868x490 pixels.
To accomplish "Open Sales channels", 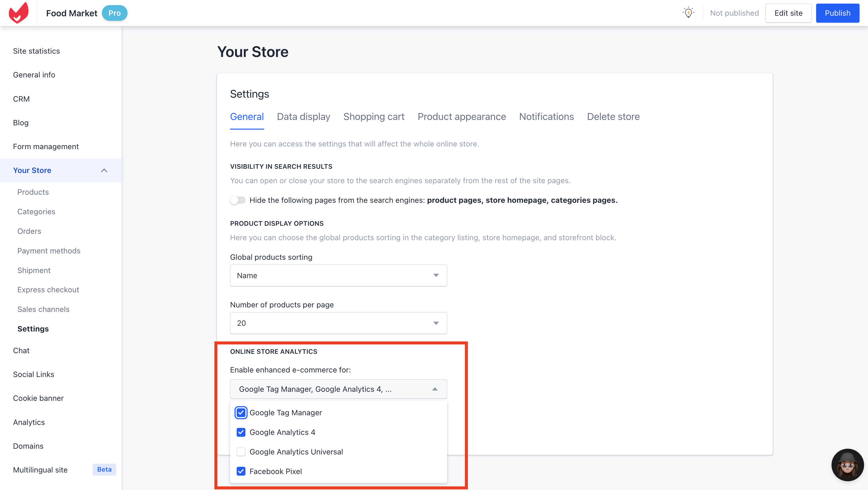I will pyautogui.click(x=43, y=309).
